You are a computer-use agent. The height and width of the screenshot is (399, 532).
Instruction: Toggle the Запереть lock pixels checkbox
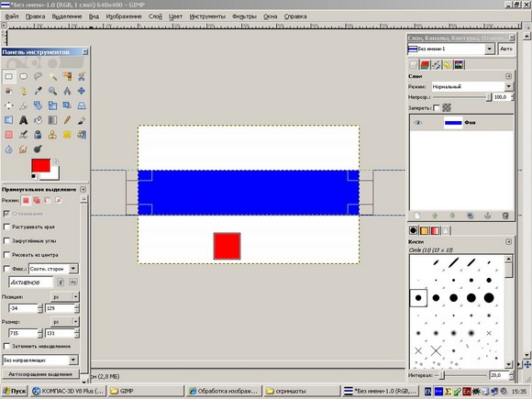tap(437, 108)
